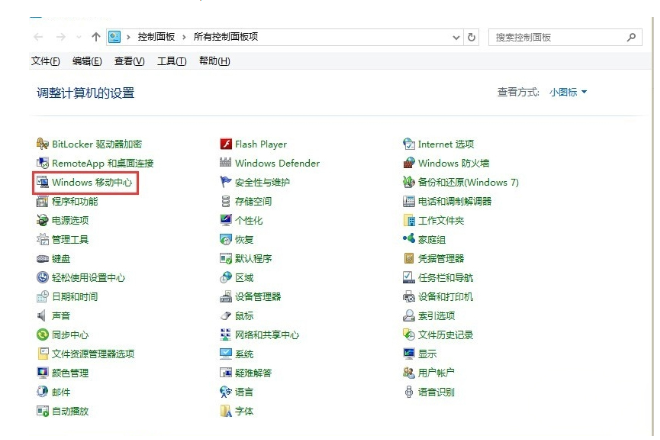Open the 电源选项 icon

[x=43, y=220]
